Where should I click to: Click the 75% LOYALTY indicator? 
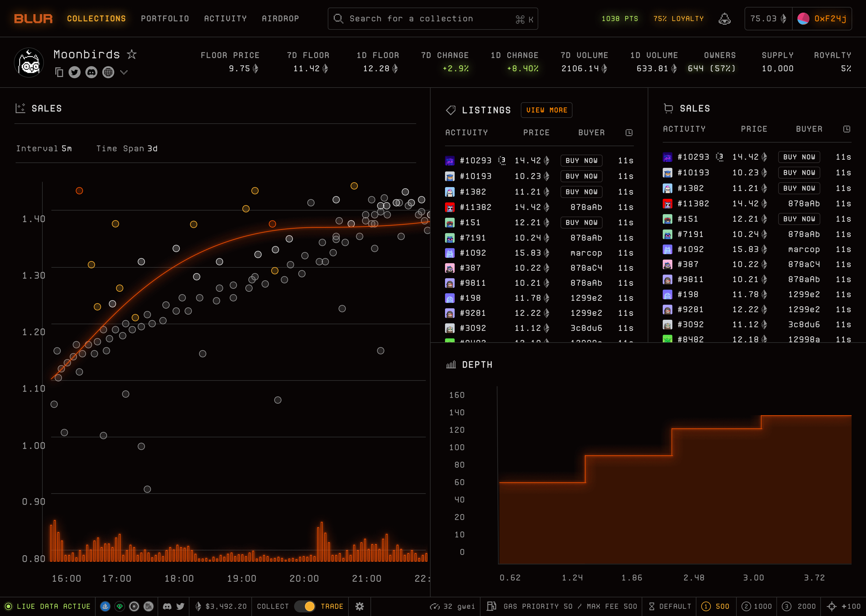(678, 19)
